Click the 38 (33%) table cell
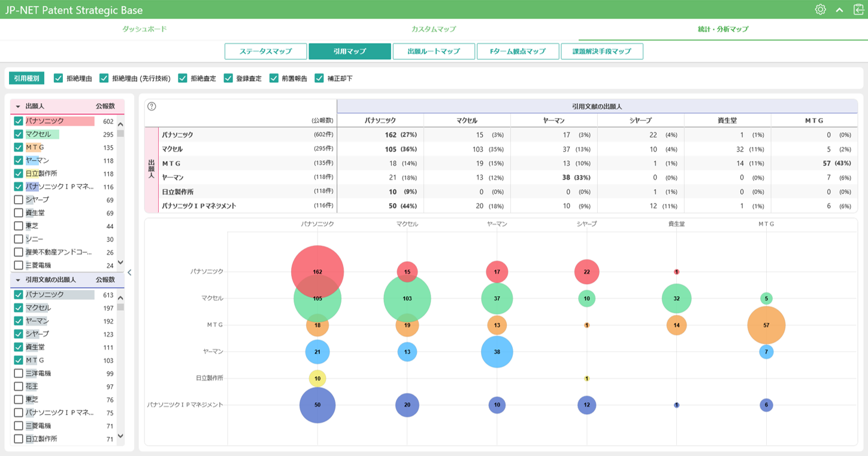 554,177
